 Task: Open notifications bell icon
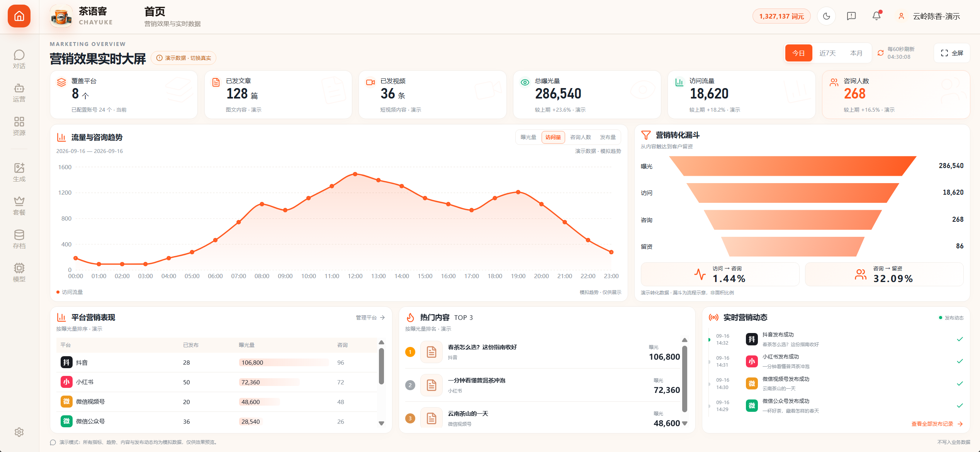pyautogui.click(x=876, y=16)
